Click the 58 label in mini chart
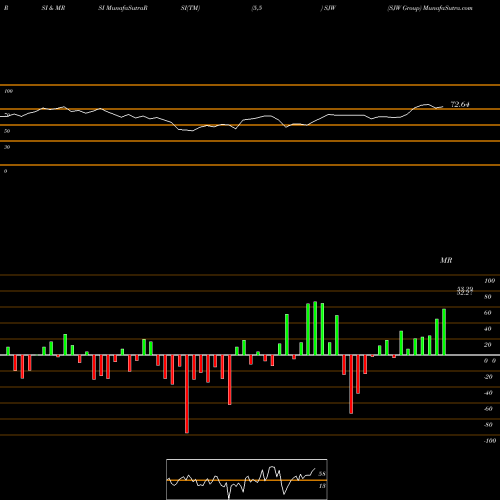 322,474
